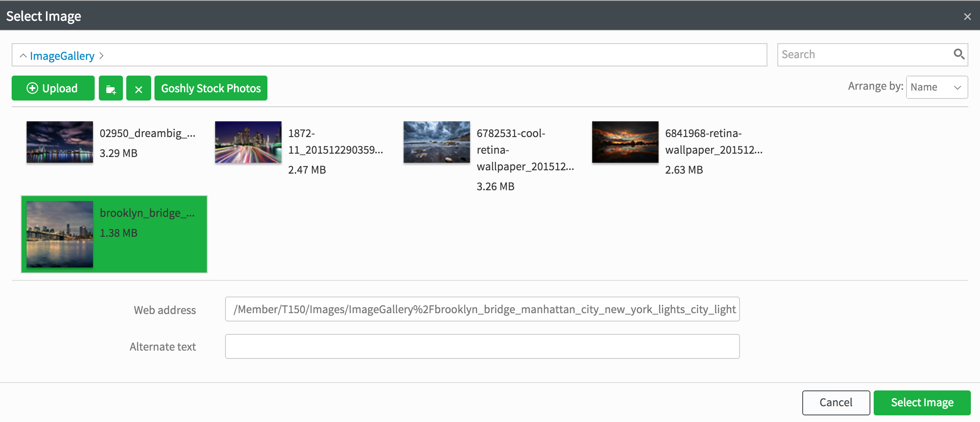Select the 6841968-retina sunset thumbnail
980x422 pixels.
(x=625, y=142)
